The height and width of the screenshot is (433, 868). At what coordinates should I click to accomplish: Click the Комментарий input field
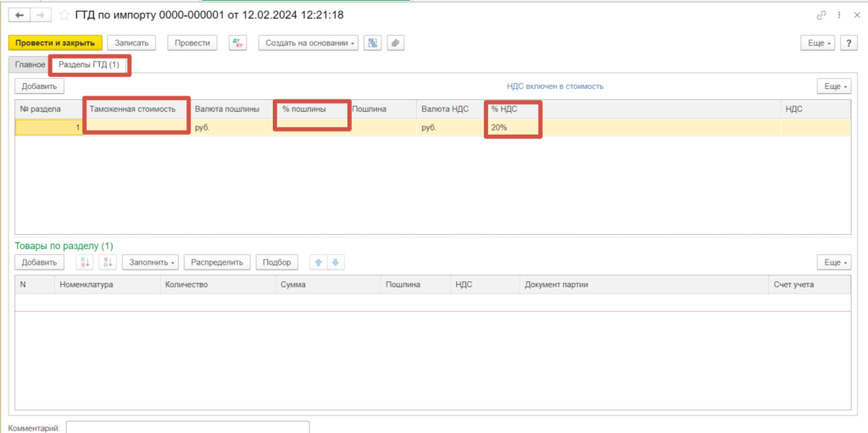pyautogui.click(x=187, y=427)
